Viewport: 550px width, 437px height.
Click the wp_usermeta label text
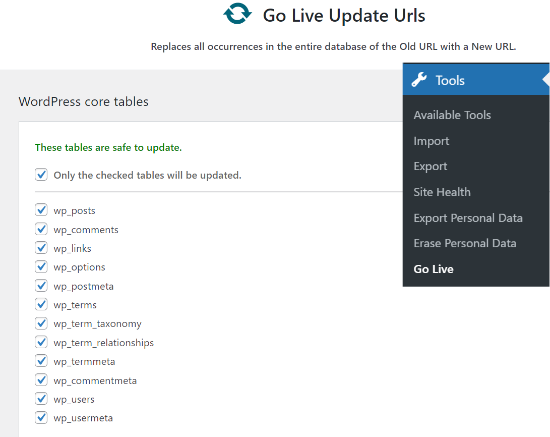(83, 418)
